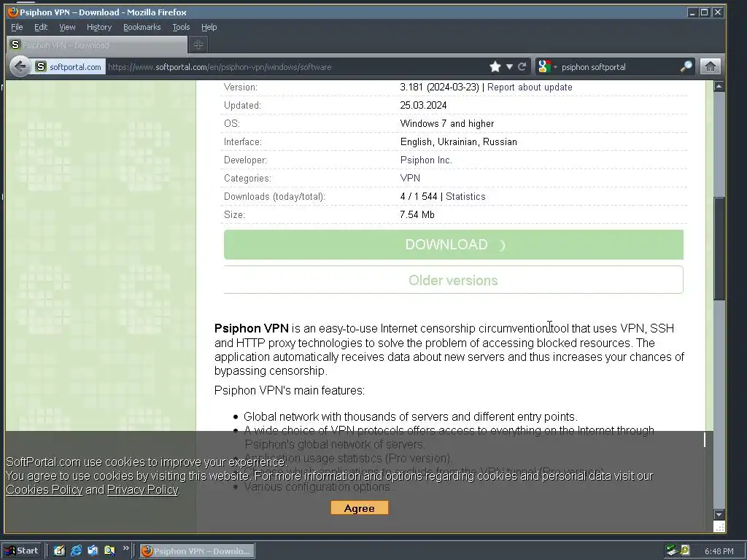Click the VPN category value
This screenshot has width=747, height=560.
(410, 178)
